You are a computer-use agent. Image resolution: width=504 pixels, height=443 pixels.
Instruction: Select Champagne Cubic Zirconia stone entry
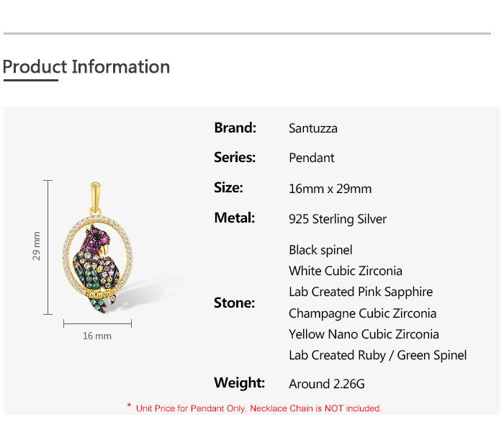coord(363,313)
